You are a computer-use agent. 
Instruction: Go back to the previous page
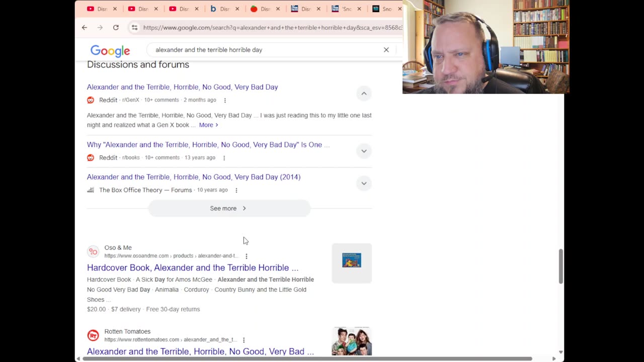[x=85, y=28]
